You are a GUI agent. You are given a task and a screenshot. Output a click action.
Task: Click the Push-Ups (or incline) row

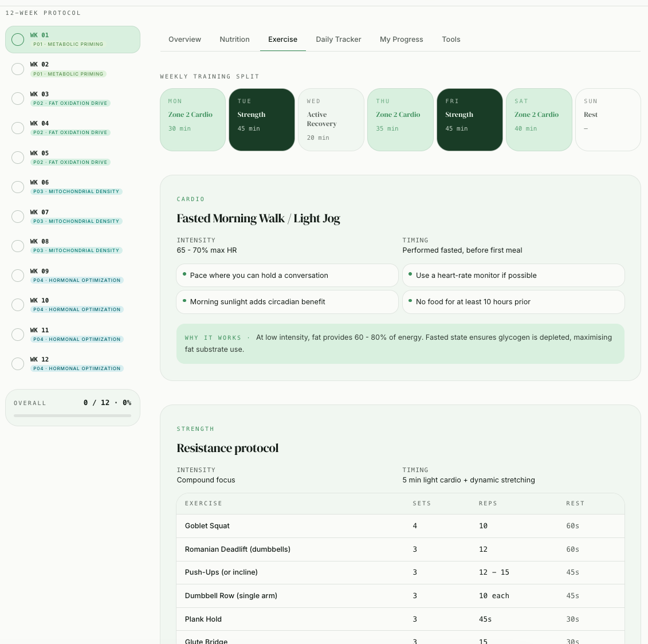[400, 572]
